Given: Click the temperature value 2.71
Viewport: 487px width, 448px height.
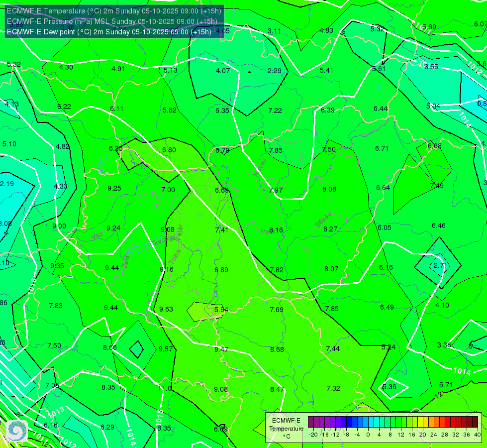Looking at the screenshot, I should tap(440, 265).
